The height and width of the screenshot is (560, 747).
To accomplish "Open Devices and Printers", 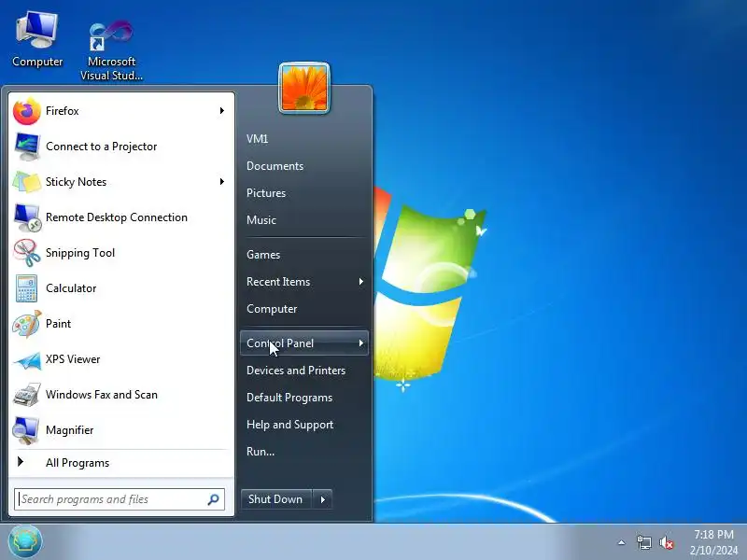I will pyautogui.click(x=296, y=371).
